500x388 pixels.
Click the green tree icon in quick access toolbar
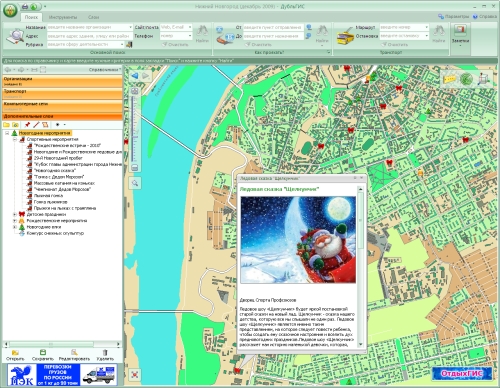[33, 6]
